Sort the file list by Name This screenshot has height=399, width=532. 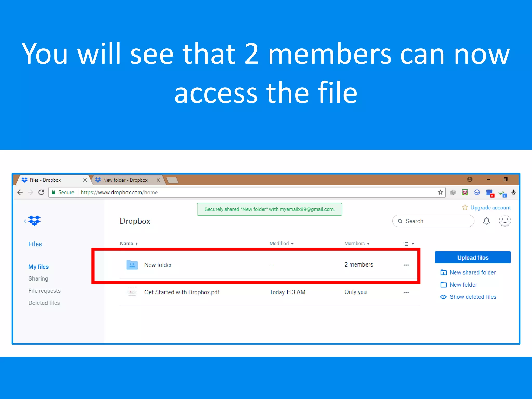(129, 243)
